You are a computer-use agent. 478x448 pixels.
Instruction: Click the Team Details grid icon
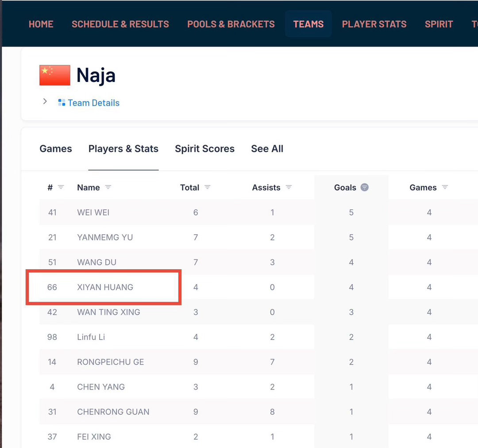[x=62, y=103]
